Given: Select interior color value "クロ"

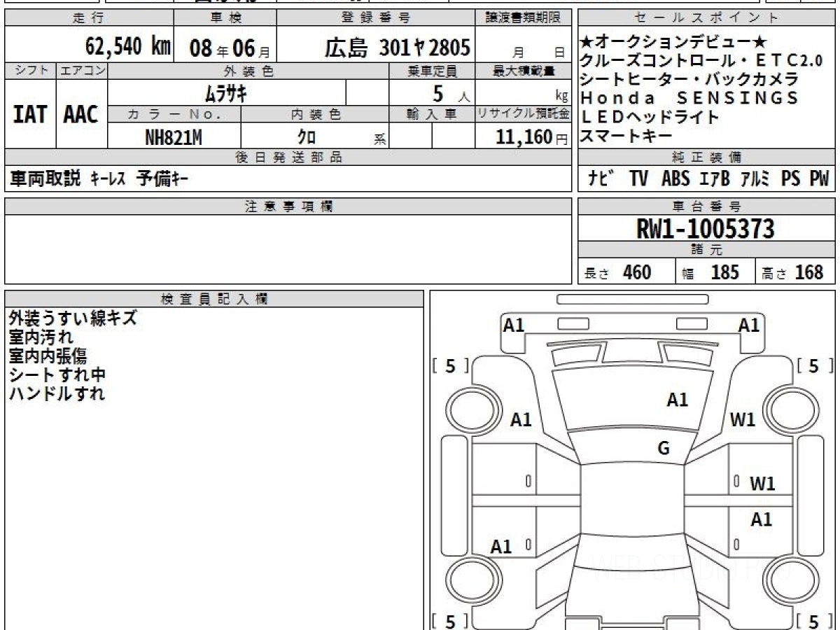Looking at the screenshot, I should (307, 136).
